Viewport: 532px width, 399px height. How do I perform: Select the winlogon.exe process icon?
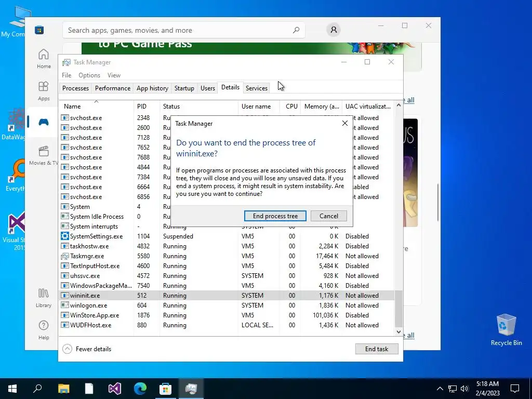65,305
